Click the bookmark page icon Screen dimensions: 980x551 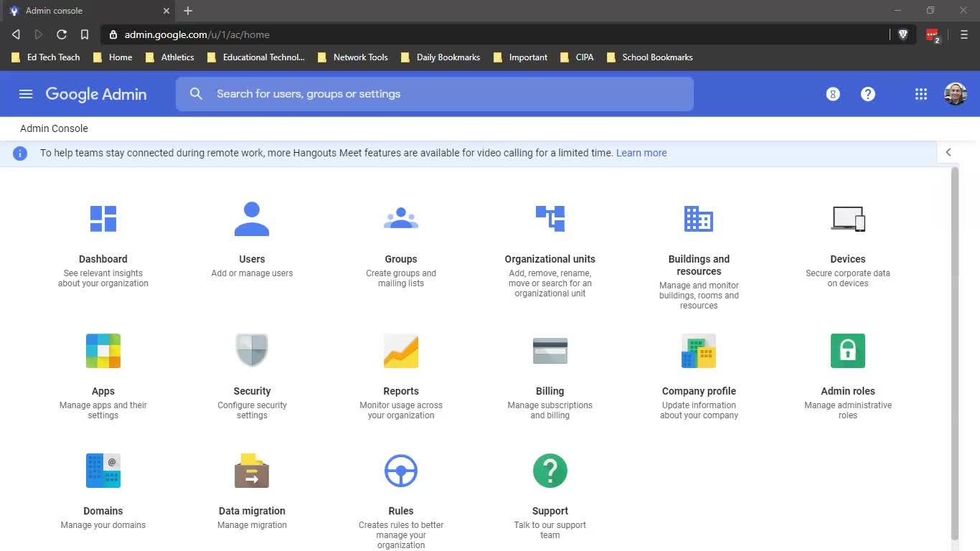coord(85,34)
